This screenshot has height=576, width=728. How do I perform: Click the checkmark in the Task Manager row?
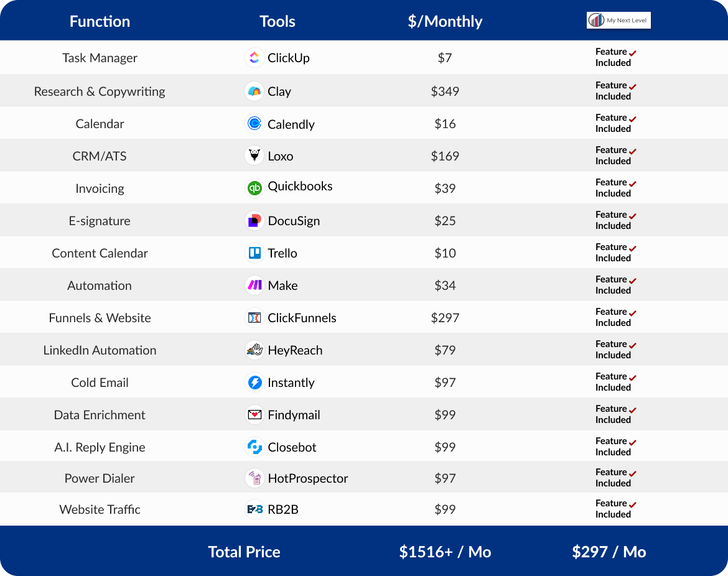pos(633,53)
